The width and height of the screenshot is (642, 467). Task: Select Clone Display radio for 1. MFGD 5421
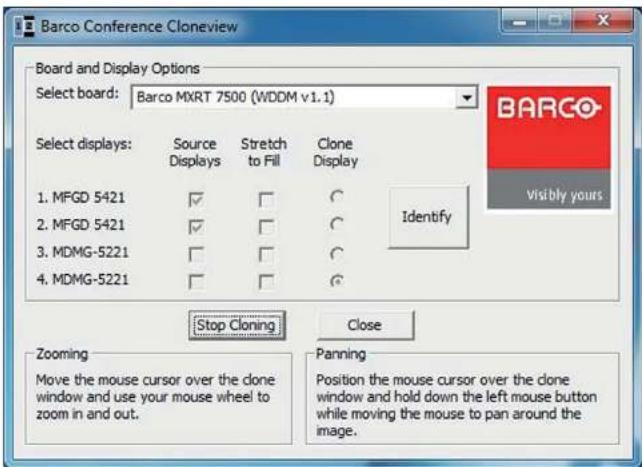(337, 197)
